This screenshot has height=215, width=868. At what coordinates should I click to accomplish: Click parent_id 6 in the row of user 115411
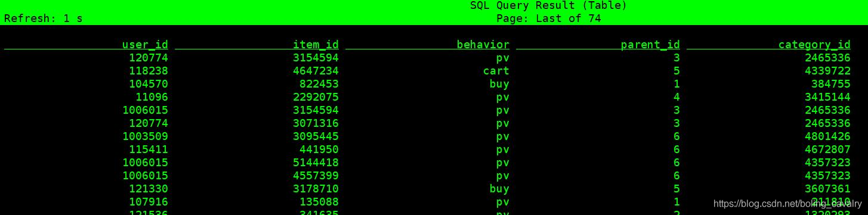tap(677, 149)
